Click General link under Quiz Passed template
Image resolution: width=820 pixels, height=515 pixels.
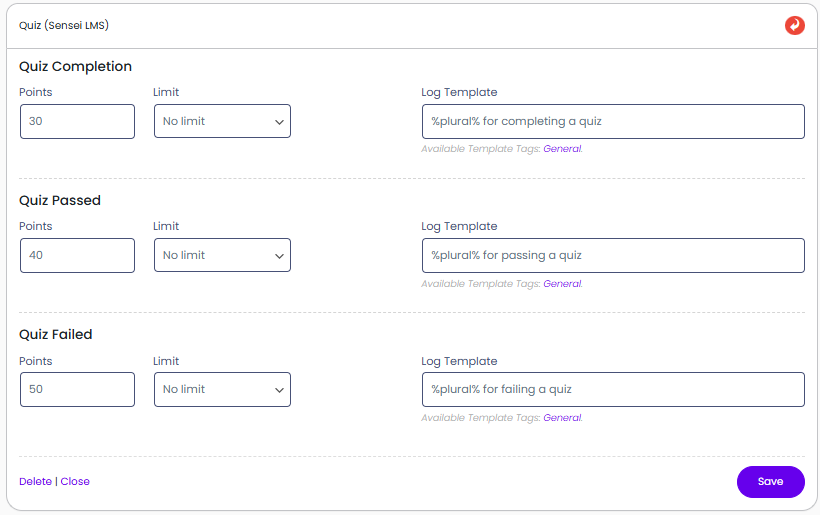pyautogui.click(x=561, y=284)
